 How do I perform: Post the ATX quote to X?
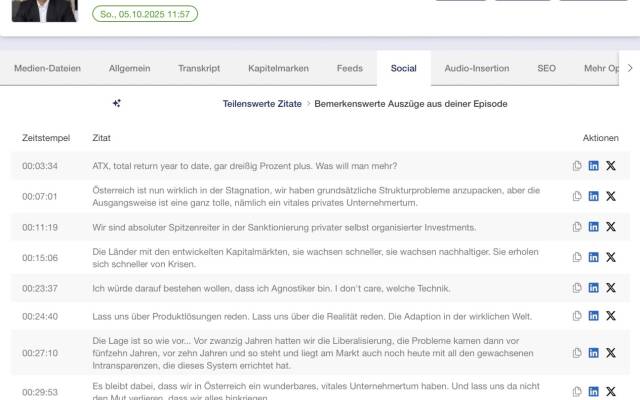[x=611, y=166]
